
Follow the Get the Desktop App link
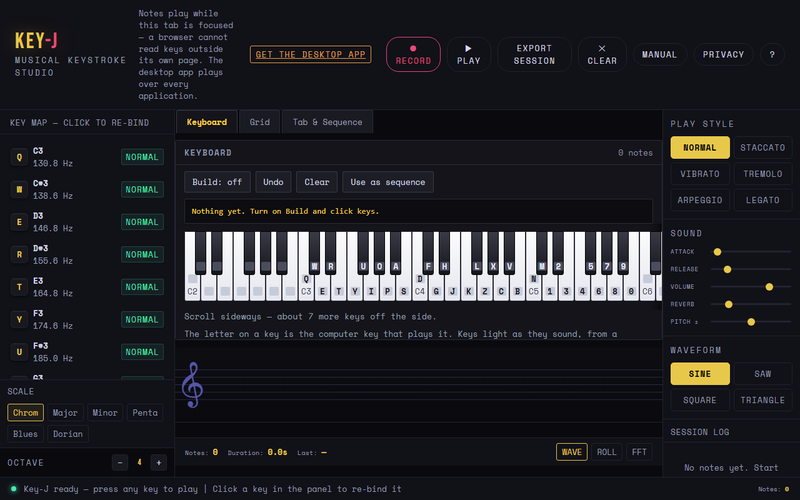310,55
